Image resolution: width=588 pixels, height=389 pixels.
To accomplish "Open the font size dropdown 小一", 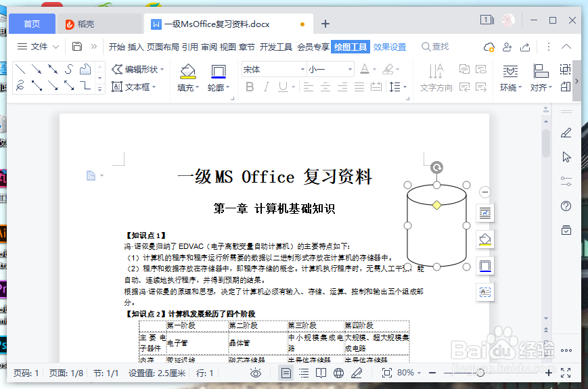I will 350,69.
